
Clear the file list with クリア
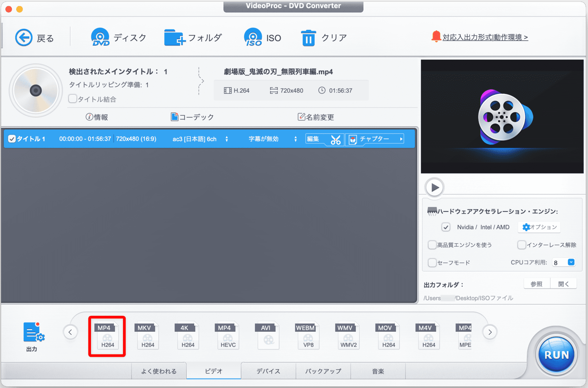(323, 37)
